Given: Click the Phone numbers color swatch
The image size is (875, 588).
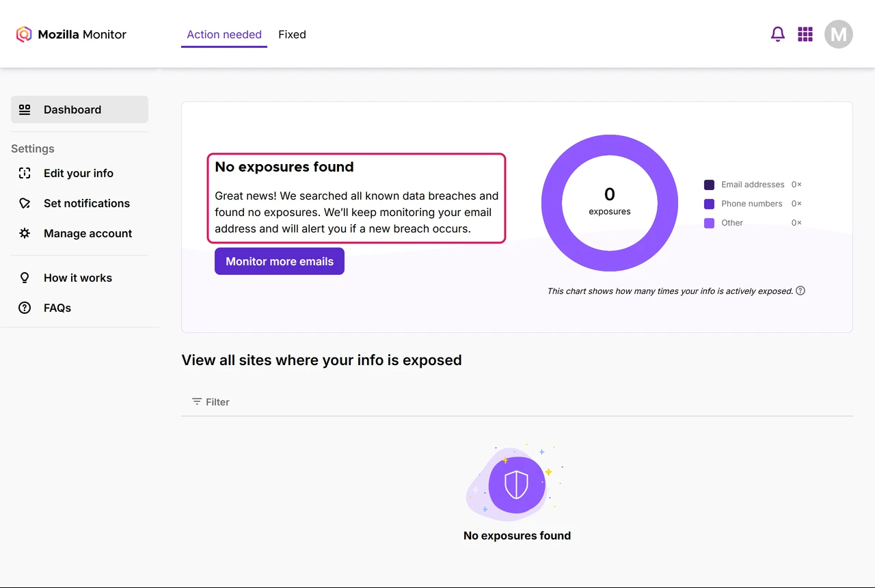Looking at the screenshot, I should 709,204.
